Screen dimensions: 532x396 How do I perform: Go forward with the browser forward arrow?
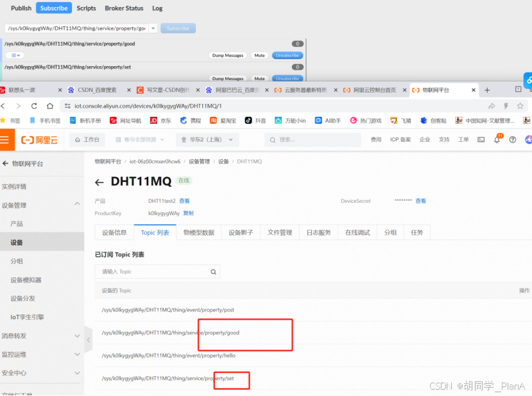pos(19,106)
